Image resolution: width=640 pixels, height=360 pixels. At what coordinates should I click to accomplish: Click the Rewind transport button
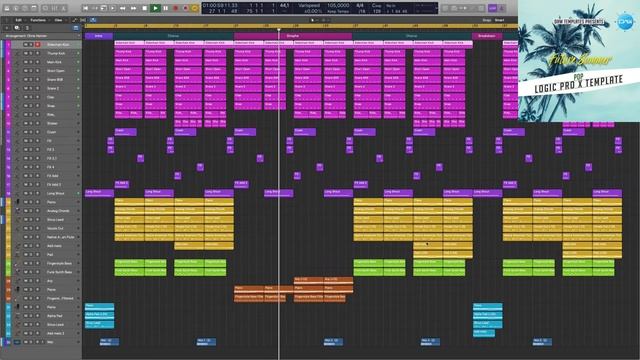coord(122,8)
